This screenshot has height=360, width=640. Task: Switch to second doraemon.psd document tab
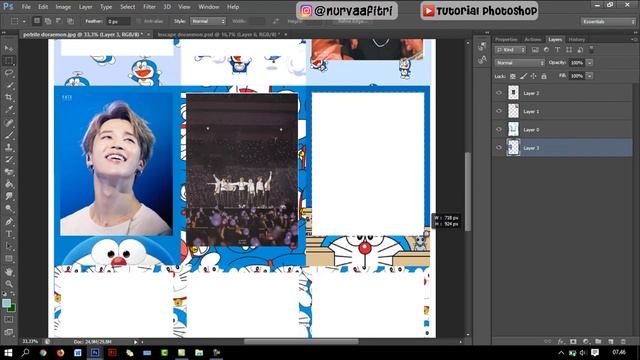[x=219, y=35]
